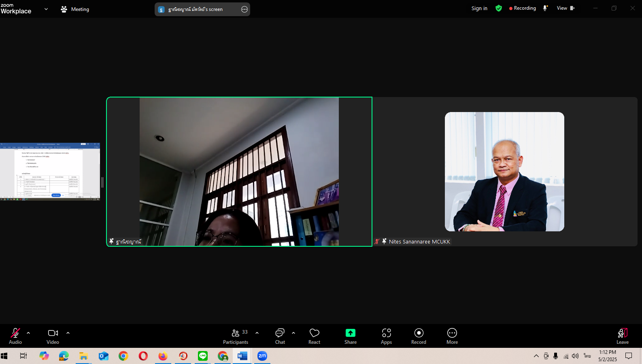The image size is (642, 364).
Task: Open the notification center icon
Action: [629, 356]
